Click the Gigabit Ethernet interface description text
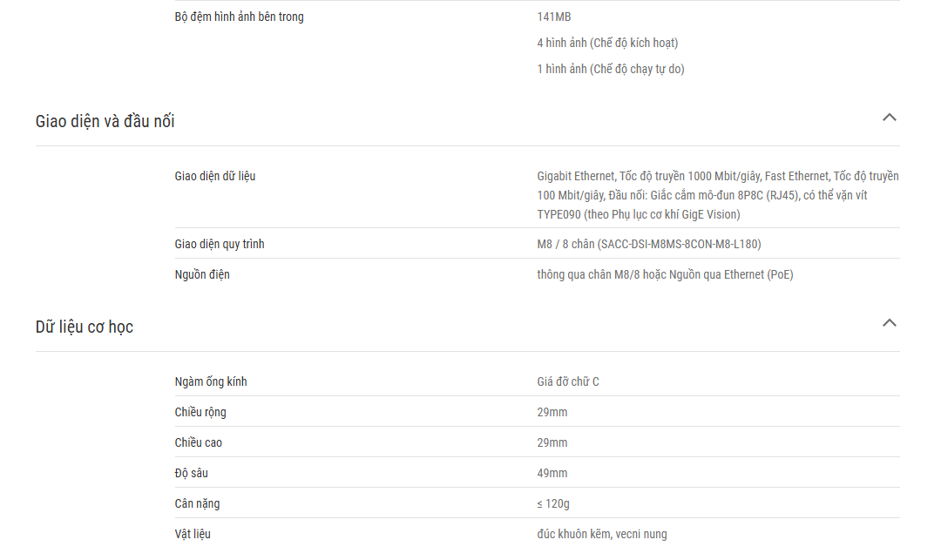Viewport: 941px width, 560px height. pyautogui.click(x=718, y=195)
